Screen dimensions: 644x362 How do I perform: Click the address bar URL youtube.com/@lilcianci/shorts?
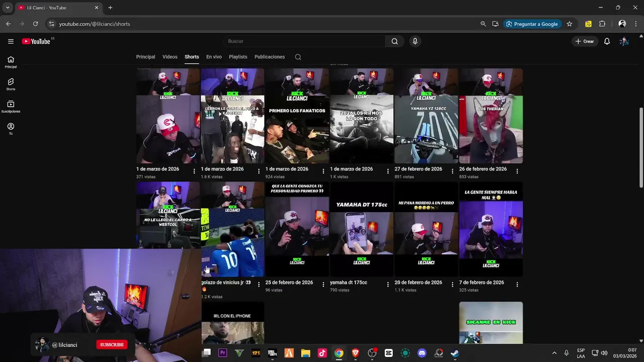tap(95, 24)
